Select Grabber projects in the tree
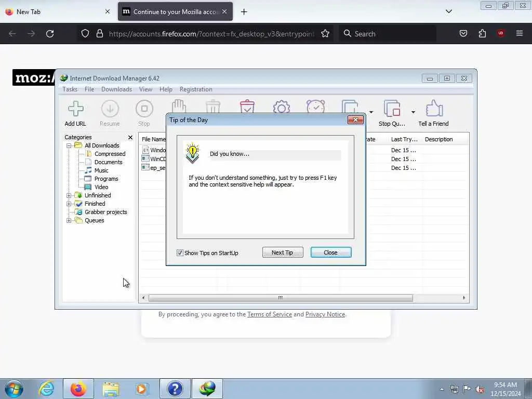This screenshot has width=532, height=399. coord(105,212)
